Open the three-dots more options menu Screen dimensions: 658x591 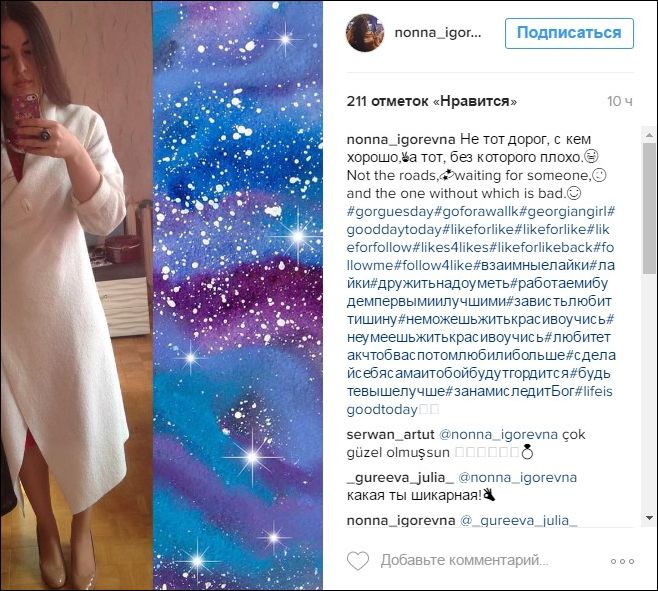click(x=622, y=561)
